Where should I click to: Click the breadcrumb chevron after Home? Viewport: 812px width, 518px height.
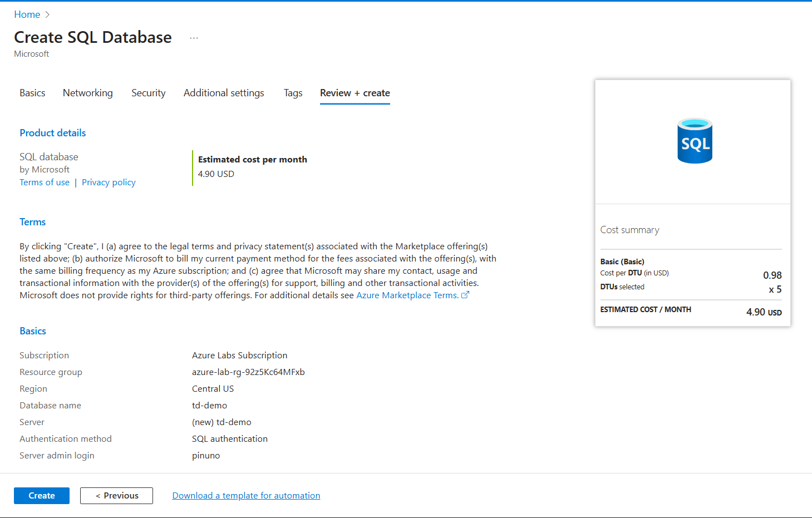pyautogui.click(x=47, y=15)
